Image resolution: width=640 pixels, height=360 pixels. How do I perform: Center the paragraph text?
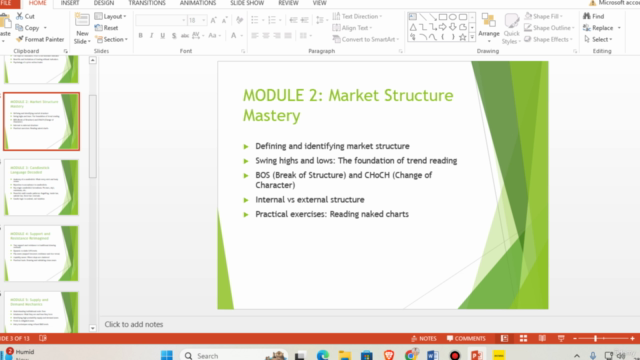pos(266,36)
